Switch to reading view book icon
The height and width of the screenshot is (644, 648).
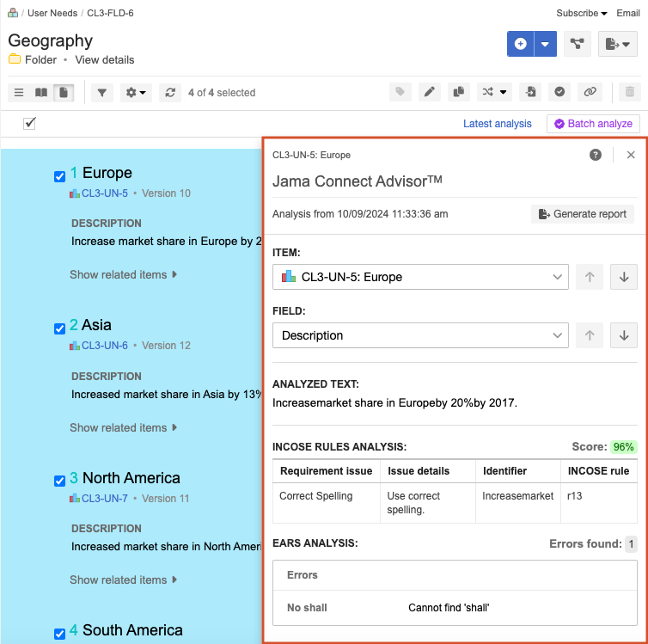click(x=41, y=92)
